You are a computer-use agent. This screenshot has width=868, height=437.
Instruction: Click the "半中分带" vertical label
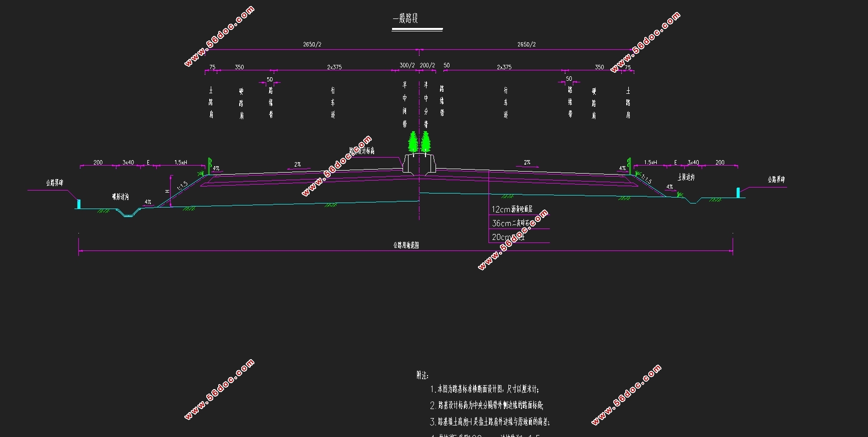tap(426, 104)
